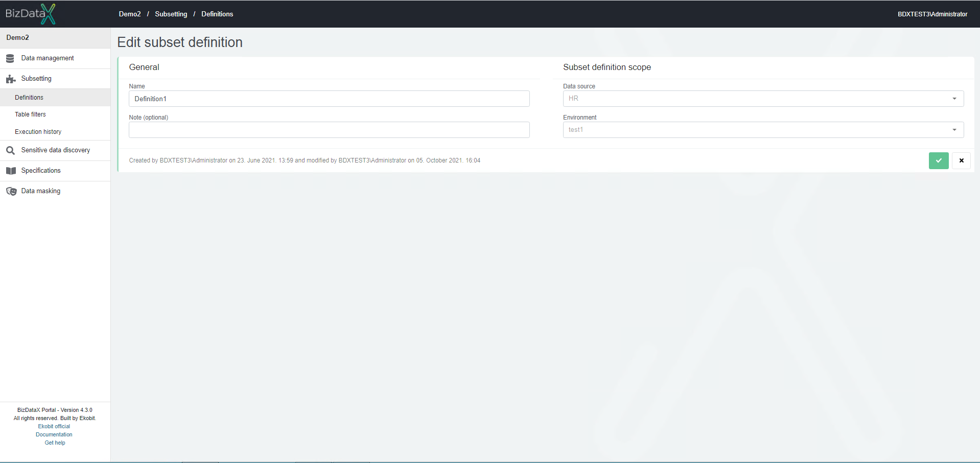Click the BizDataX logo
Image resolution: width=980 pixels, height=463 pixels.
(30, 14)
